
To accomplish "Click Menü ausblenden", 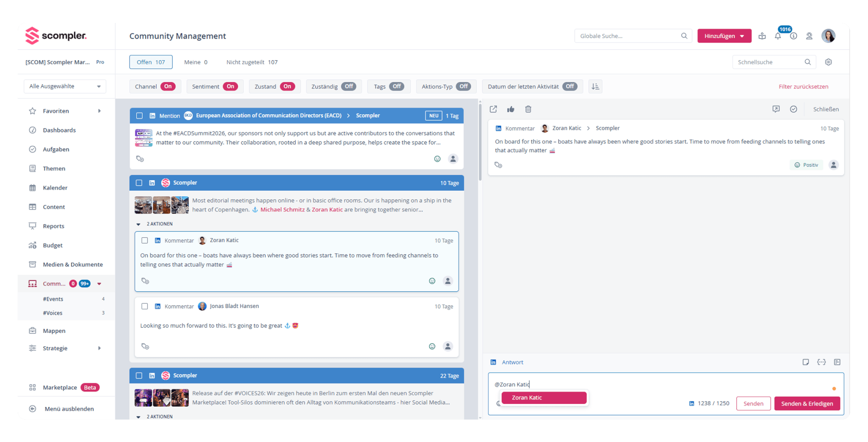I will click(69, 409).
